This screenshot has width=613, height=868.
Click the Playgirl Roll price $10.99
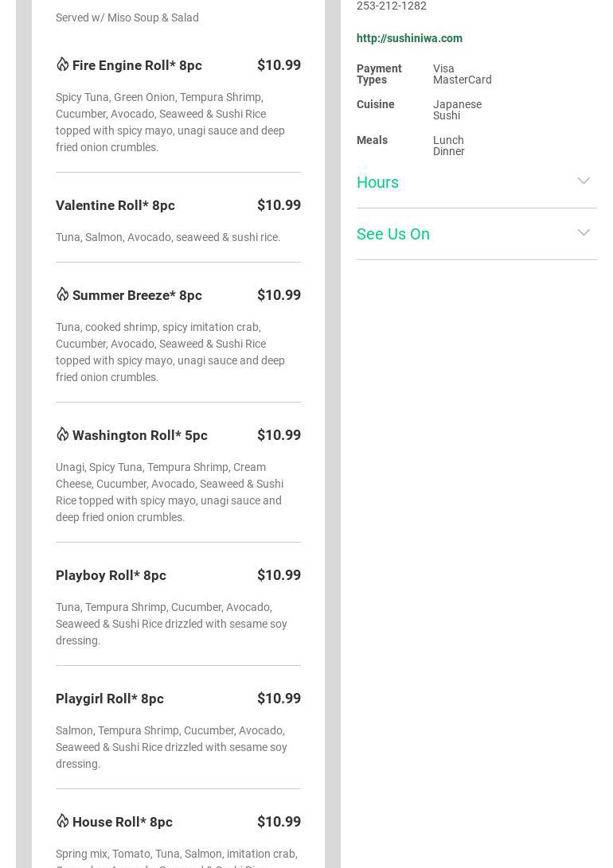(x=279, y=699)
